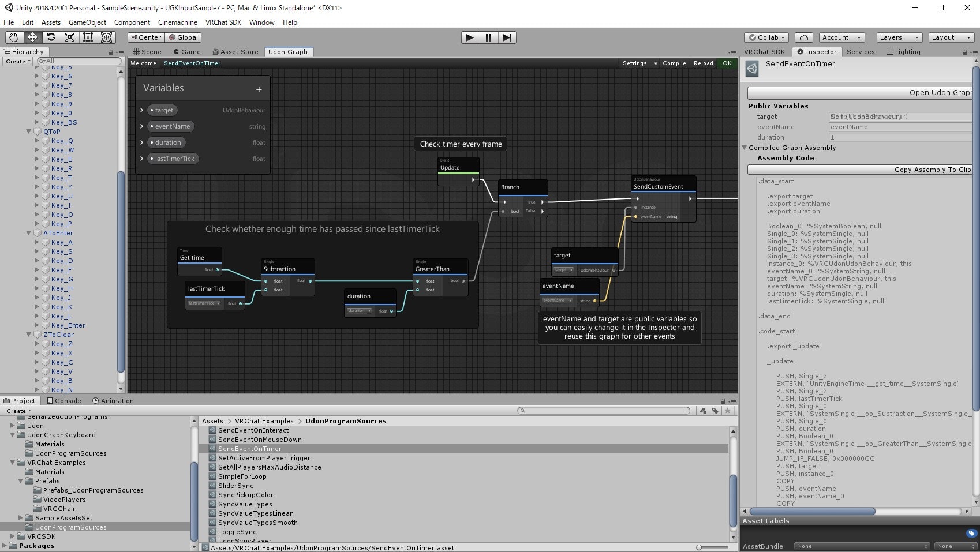Click the duration field in Inspector
Image resolution: width=980 pixels, height=552 pixels.
coord(900,137)
